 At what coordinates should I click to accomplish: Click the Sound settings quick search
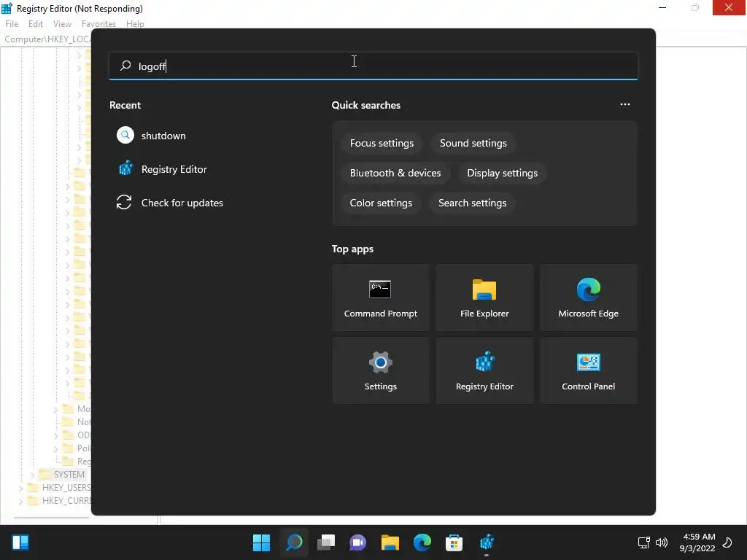473,144
